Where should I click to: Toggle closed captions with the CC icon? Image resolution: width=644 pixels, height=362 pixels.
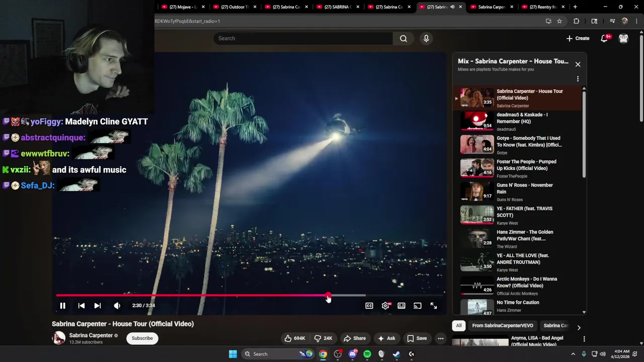pyautogui.click(x=369, y=306)
